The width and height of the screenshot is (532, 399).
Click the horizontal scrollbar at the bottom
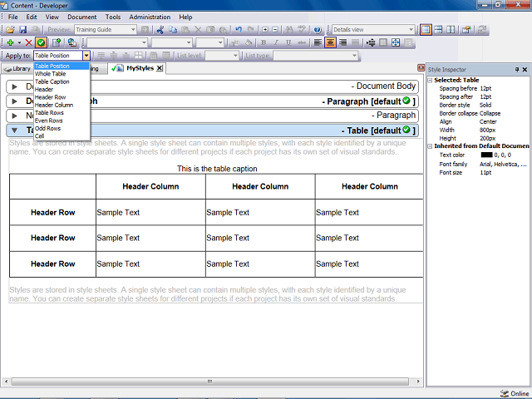tap(210, 382)
